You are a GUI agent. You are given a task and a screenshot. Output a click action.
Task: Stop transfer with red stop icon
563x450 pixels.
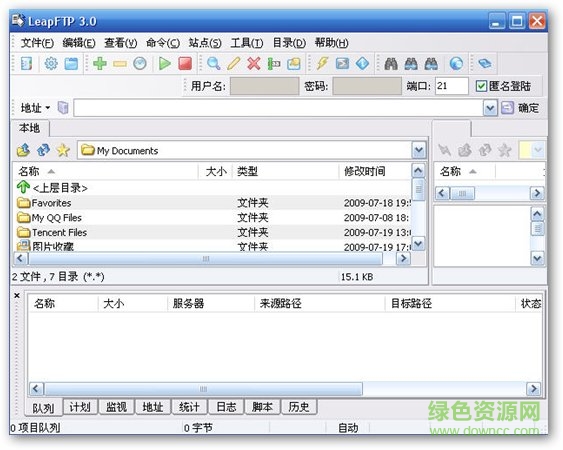[185, 64]
